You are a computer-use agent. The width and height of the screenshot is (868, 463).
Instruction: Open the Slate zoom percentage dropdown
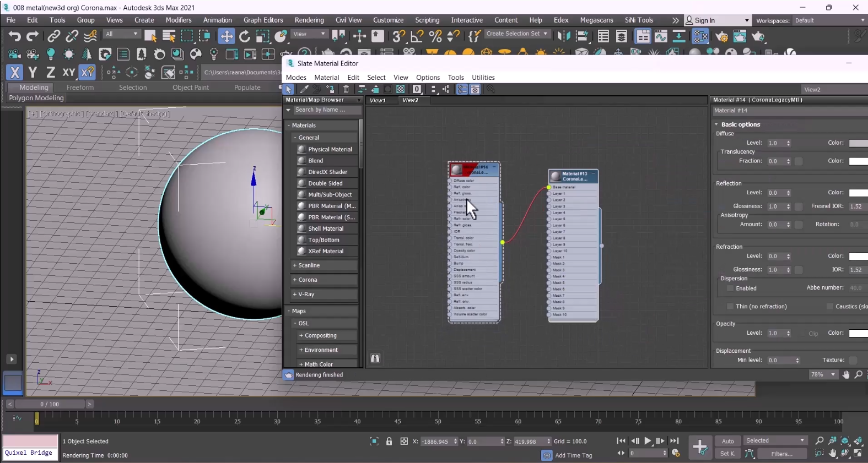tap(823, 374)
